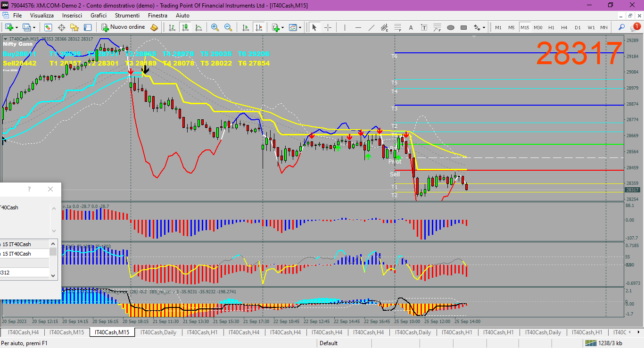
Task: Switch to M30 timeframe
Action: 538,27
